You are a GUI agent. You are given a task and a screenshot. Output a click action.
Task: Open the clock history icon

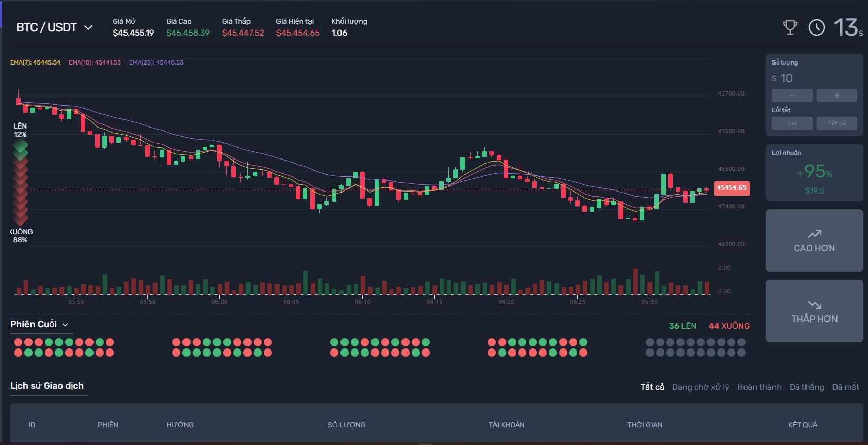pyautogui.click(x=817, y=27)
